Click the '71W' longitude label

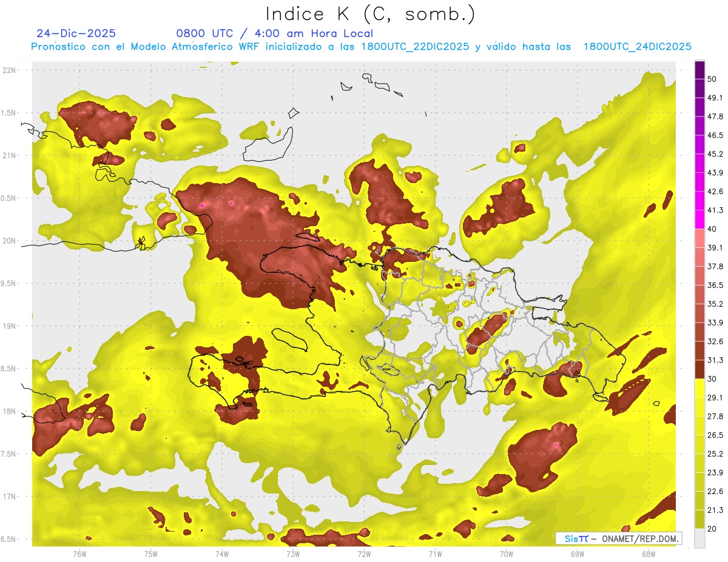point(435,554)
